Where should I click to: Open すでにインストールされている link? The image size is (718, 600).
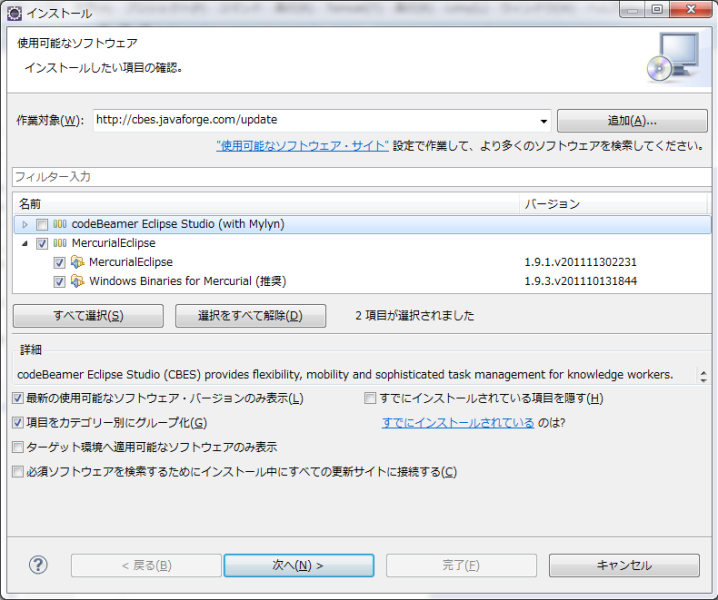click(x=458, y=422)
